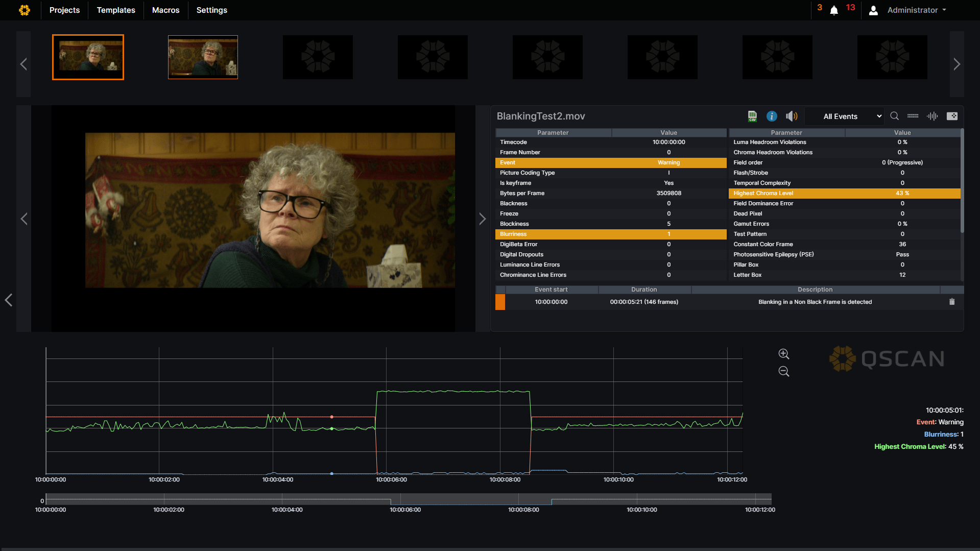The image size is (980, 551).
Task: Go to next frame in video preview
Action: (x=482, y=219)
